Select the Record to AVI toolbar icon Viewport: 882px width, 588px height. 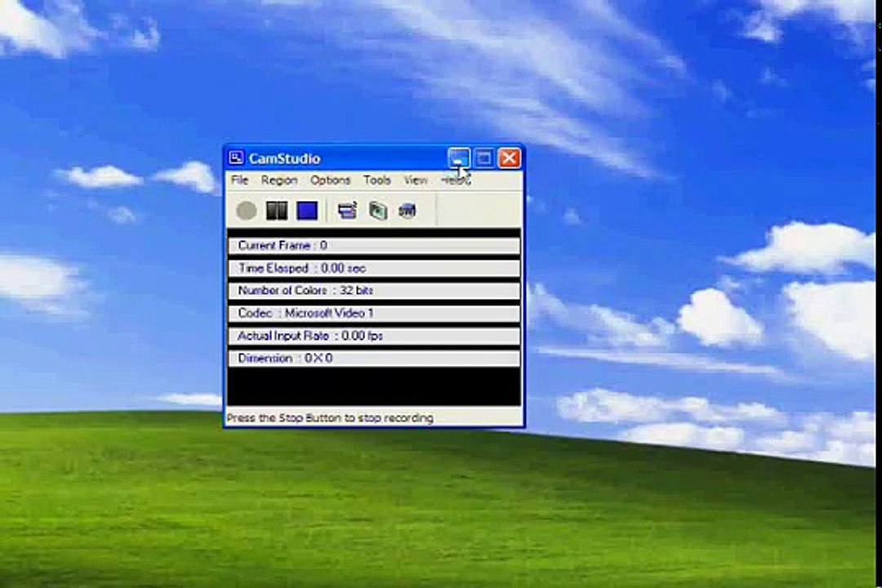(378, 211)
